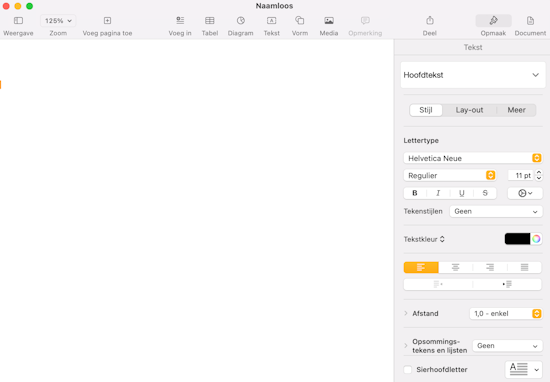Toggle underline with the U button
Viewport: 550px width, 382px height.
462,193
